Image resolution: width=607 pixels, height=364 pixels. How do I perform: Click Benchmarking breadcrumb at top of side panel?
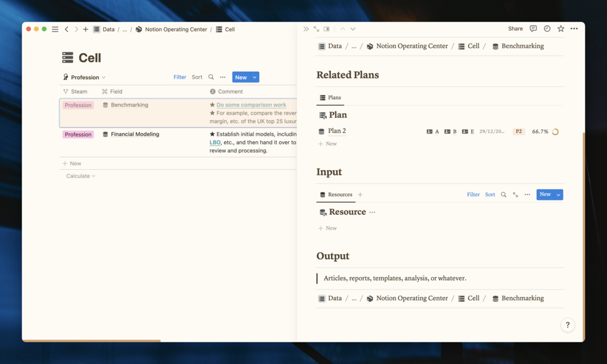coord(518,46)
